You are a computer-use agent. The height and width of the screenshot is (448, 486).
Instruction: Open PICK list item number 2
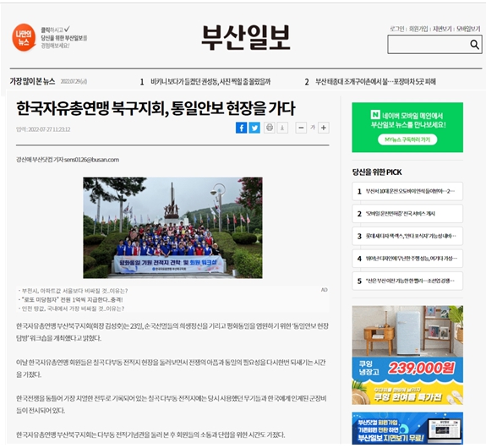[407, 214]
